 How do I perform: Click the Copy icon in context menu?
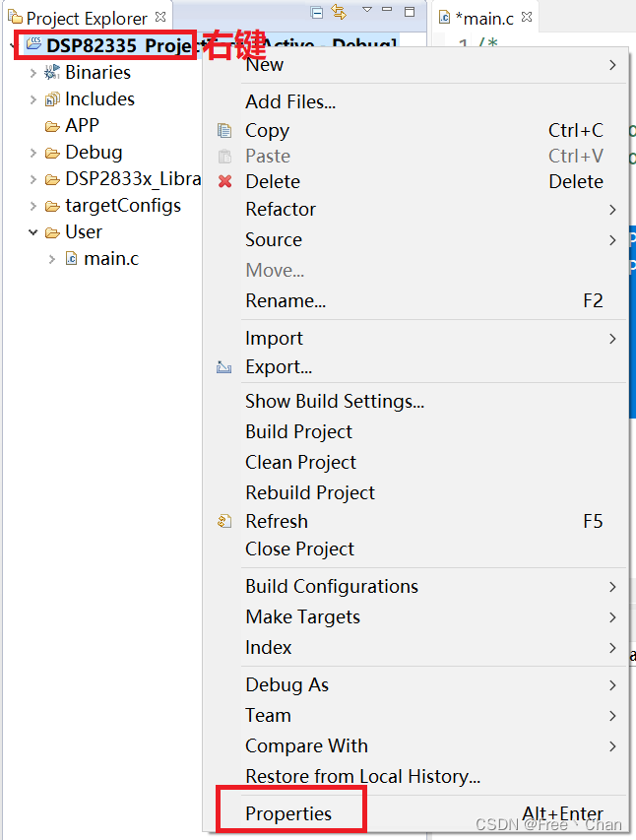[x=224, y=130]
